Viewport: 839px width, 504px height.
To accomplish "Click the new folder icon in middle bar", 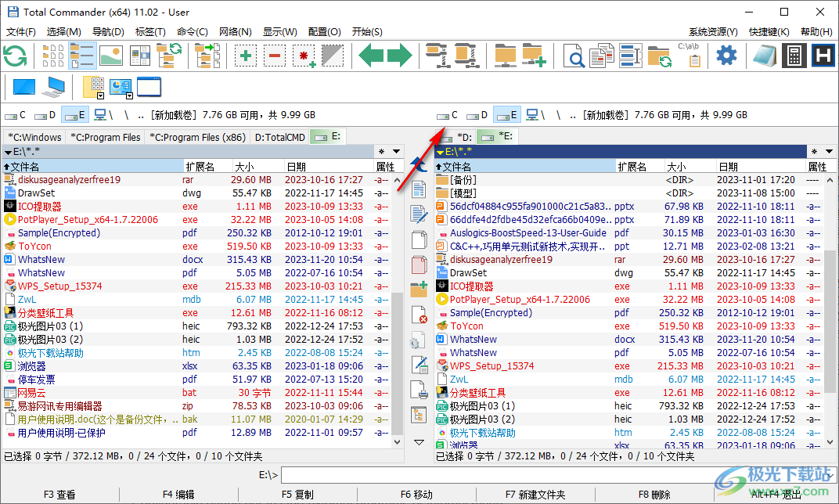I will coord(419,290).
